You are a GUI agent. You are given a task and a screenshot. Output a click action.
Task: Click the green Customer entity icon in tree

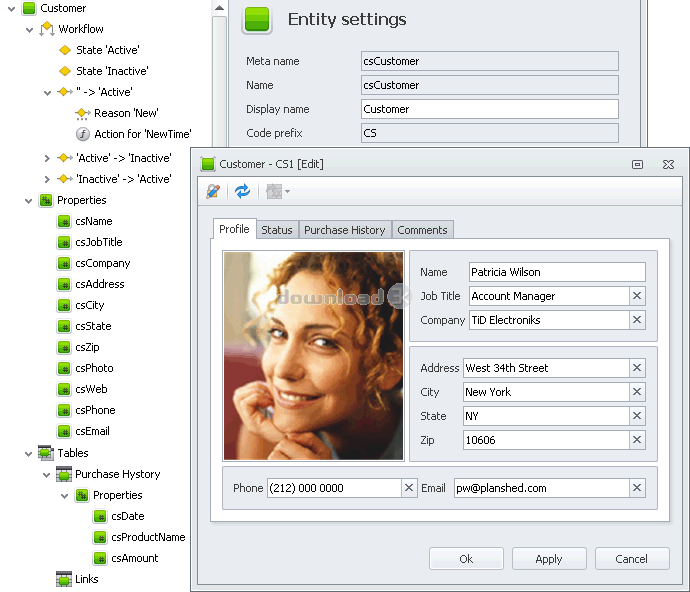coord(29,8)
